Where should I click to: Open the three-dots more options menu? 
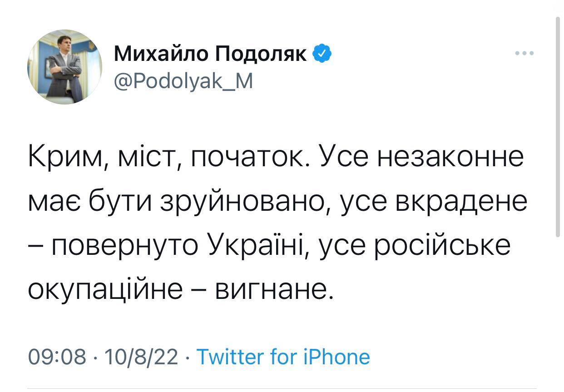(x=524, y=54)
